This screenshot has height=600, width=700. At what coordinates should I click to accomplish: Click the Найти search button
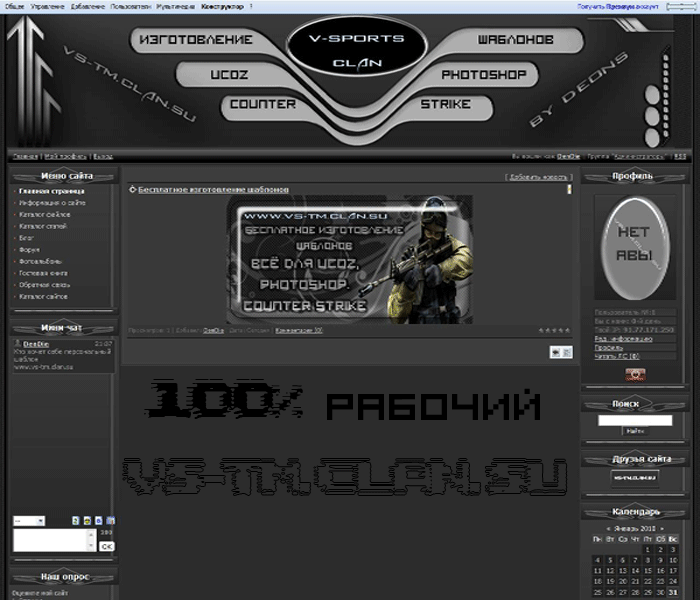click(635, 431)
